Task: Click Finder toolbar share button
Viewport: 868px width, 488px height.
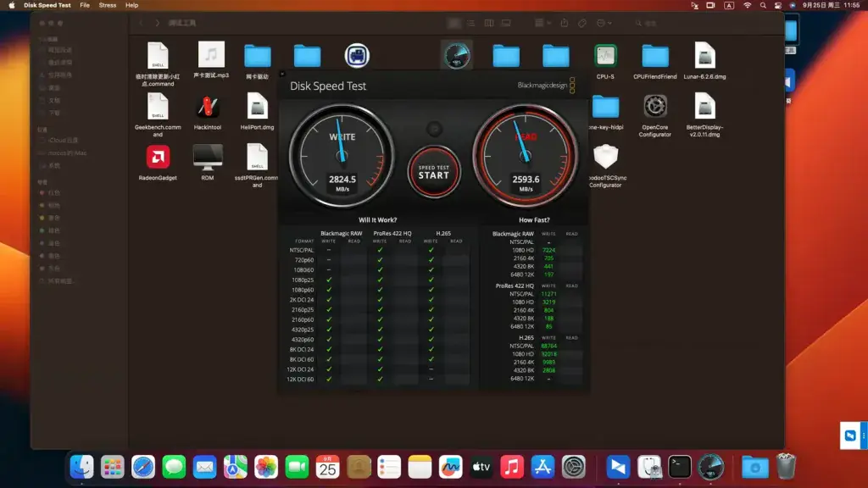Action: (x=564, y=23)
